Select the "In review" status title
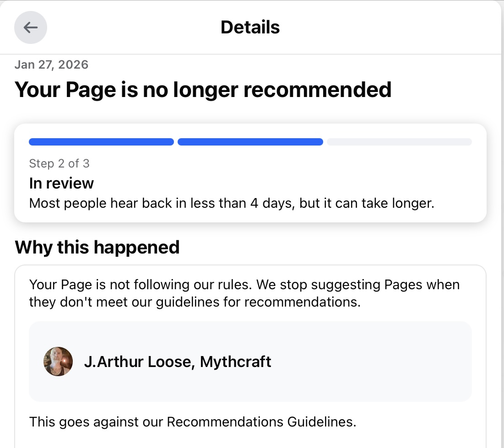 click(61, 184)
